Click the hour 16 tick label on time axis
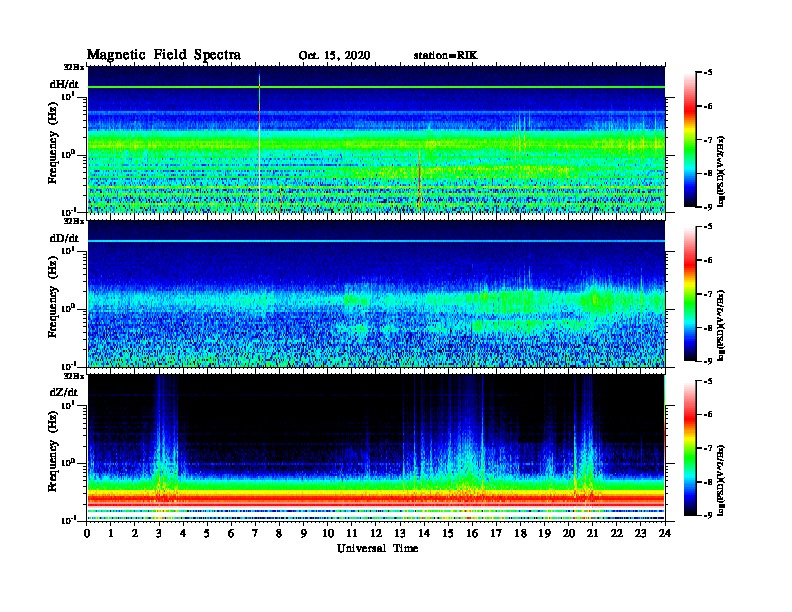This screenshot has height=612, width=792. point(472,534)
